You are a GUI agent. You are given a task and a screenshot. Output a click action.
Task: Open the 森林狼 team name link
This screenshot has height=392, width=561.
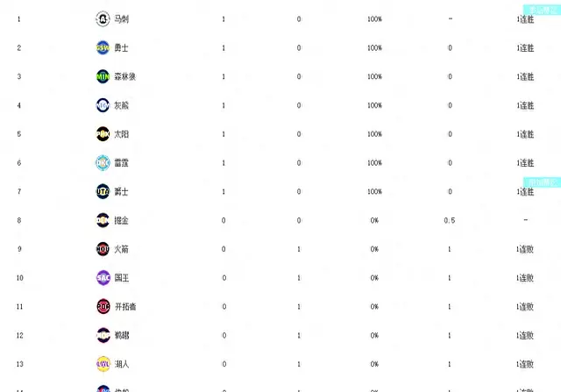click(x=125, y=76)
